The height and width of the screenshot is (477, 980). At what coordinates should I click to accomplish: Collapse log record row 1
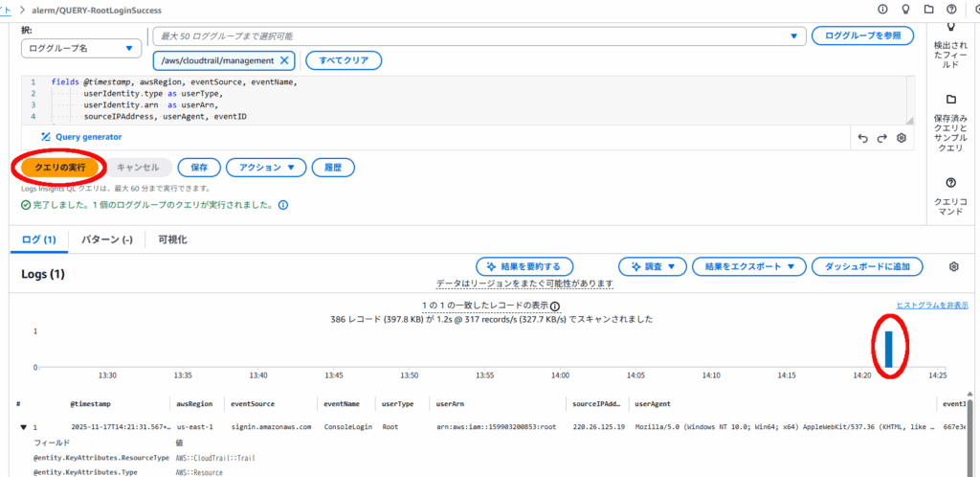coord(23,426)
